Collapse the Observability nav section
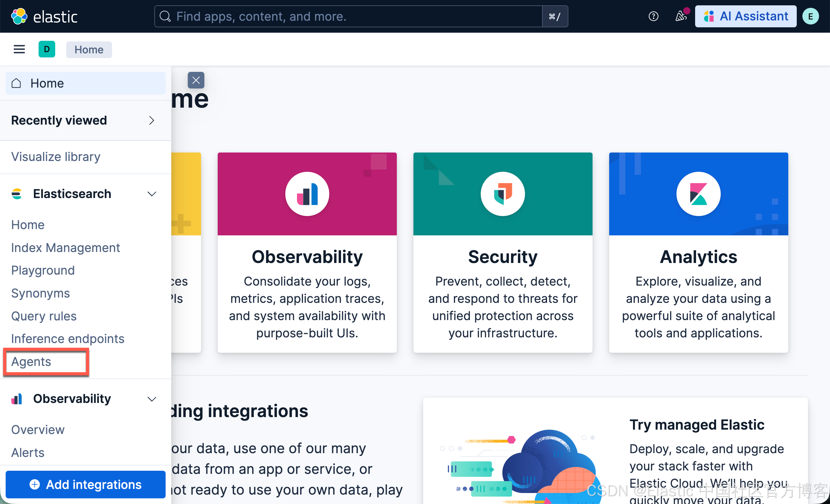Image resolution: width=830 pixels, height=504 pixels. (152, 399)
